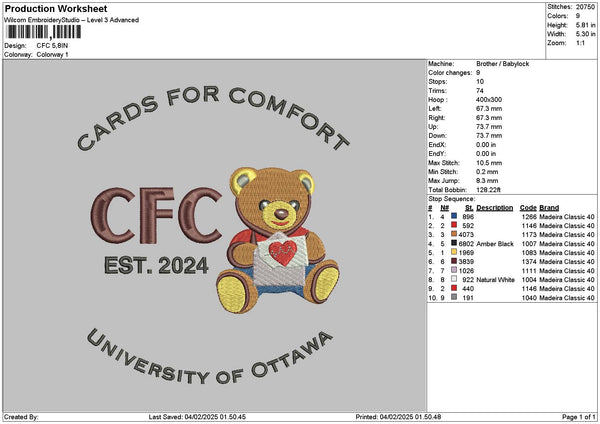Screen dimensions: 600x424
Task: Click the width value '5.30 in'
Action: (585, 34)
